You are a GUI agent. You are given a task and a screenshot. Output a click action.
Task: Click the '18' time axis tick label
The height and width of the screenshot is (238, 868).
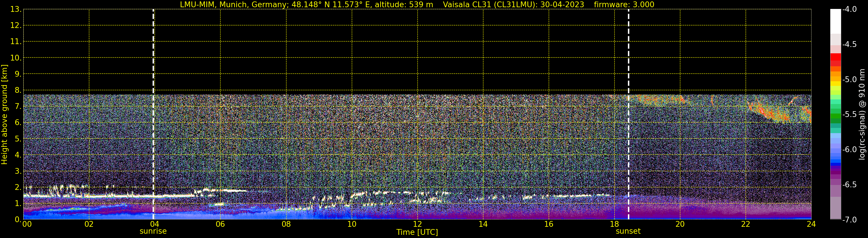click(614, 224)
